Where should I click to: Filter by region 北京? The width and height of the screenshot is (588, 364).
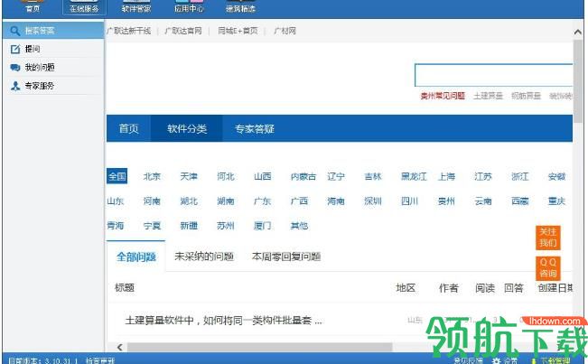pos(152,176)
